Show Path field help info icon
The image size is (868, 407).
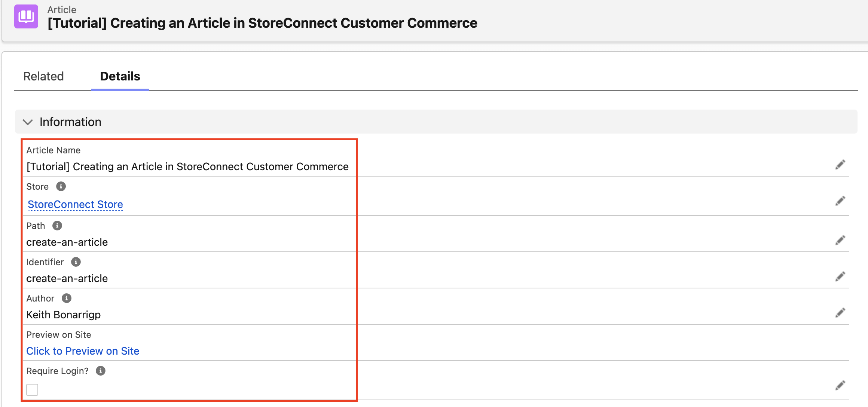pyautogui.click(x=57, y=226)
